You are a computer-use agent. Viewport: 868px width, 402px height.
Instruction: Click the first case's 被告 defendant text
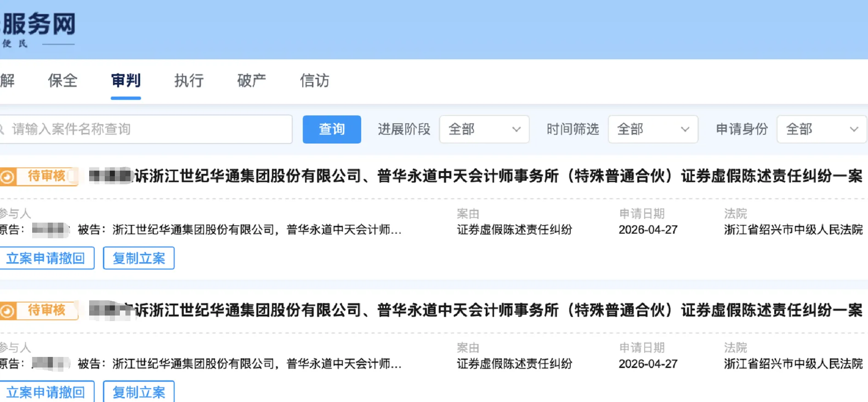click(x=240, y=230)
